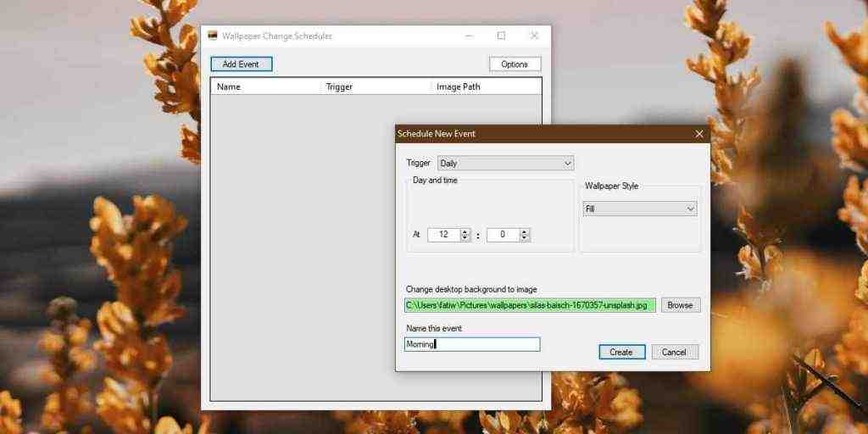Minimize the Wallpaper Change Scheduler window
Image resolution: width=868 pixels, height=434 pixels.
point(468,36)
